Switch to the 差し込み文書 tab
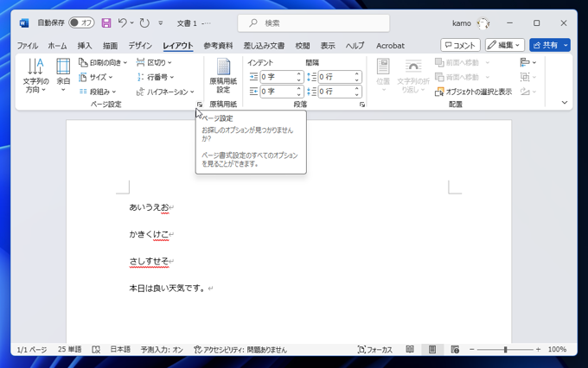Image resolution: width=588 pixels, height=368 pixels. [264, 46]
